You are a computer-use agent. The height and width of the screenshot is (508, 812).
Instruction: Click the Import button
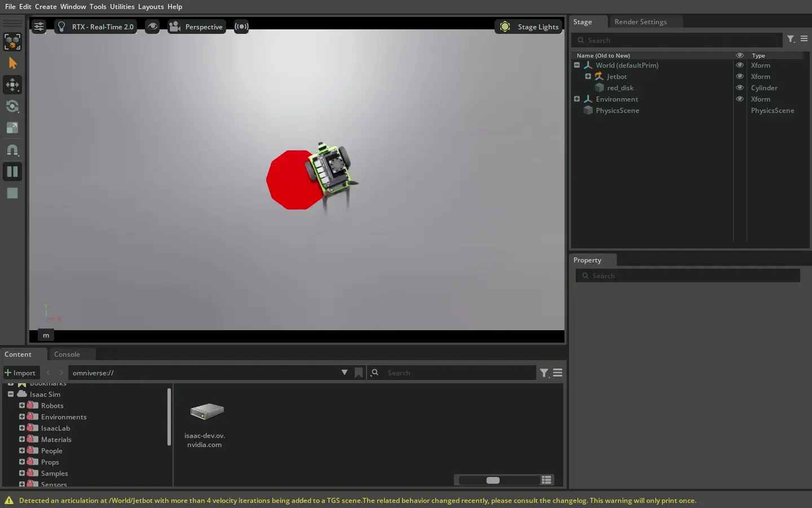coord(20,373)
